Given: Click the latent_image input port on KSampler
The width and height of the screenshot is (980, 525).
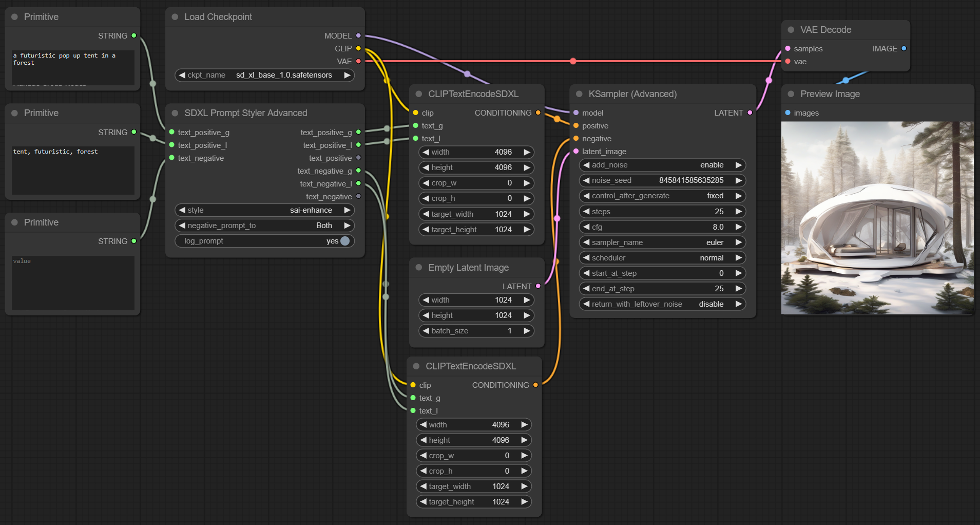Looking at the screenshot, I should [x=576, y=151].
